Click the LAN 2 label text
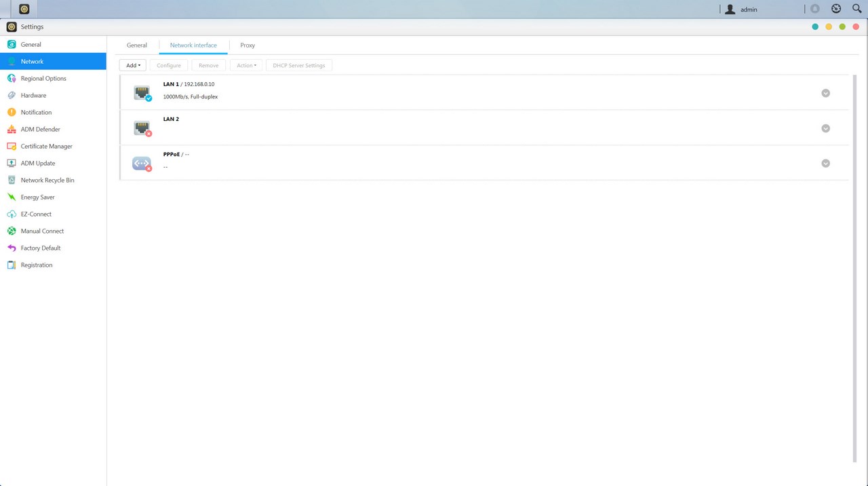 171,119
